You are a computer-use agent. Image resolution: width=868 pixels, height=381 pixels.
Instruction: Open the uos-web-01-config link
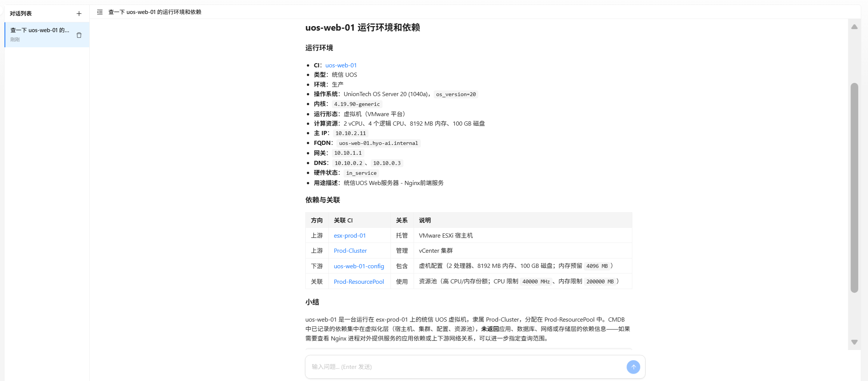point(359,266)
